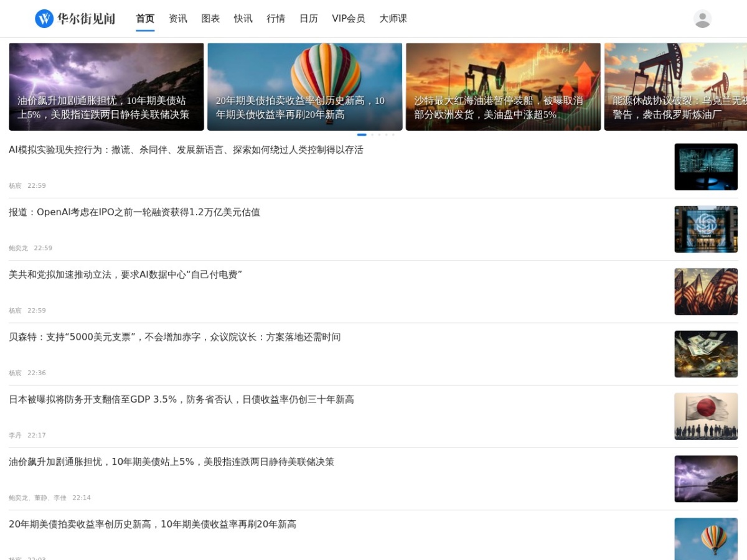747x560 pixels.
Task: Open the lightning storm banner about 10年期美债
Action: point(106,86)
